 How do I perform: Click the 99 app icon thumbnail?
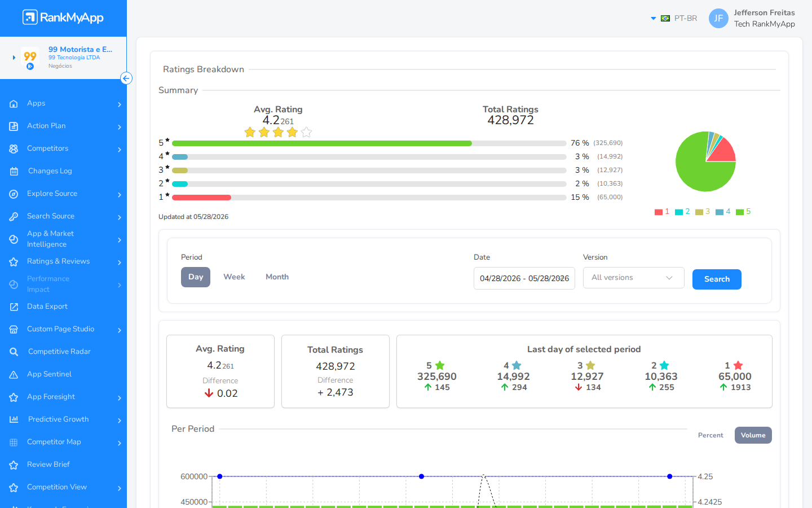tap(30, 58)
